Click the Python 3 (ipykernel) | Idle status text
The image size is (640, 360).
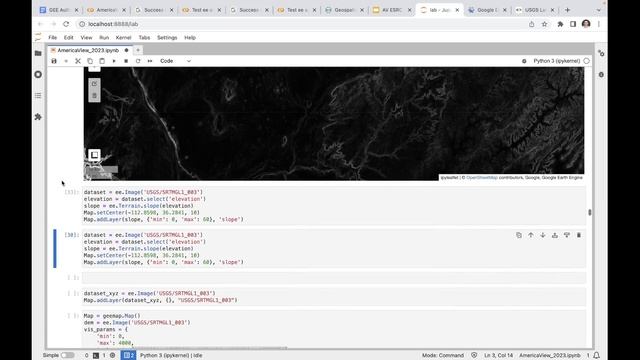171,356
